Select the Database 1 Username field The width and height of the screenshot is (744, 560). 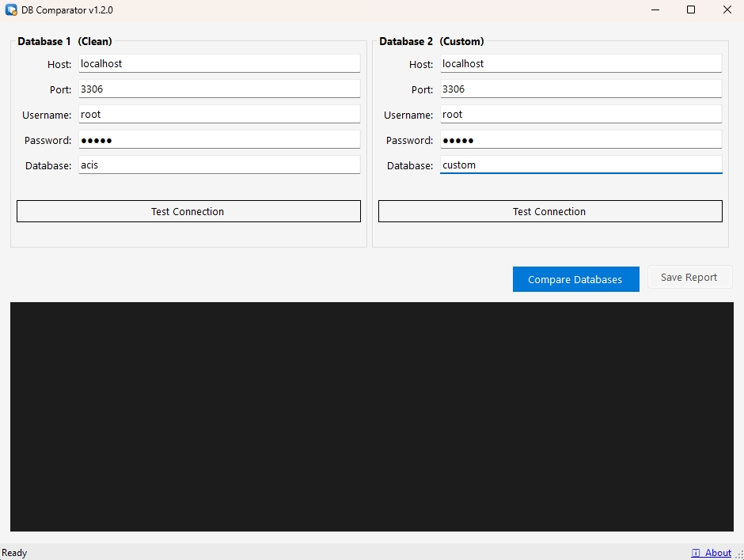click(x=219, y=114)
